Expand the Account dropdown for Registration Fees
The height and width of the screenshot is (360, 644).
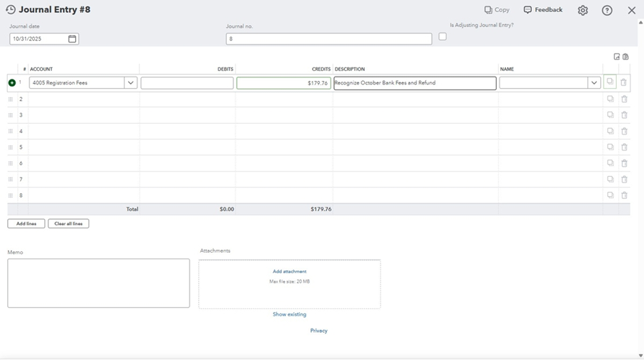pos(131,83)
